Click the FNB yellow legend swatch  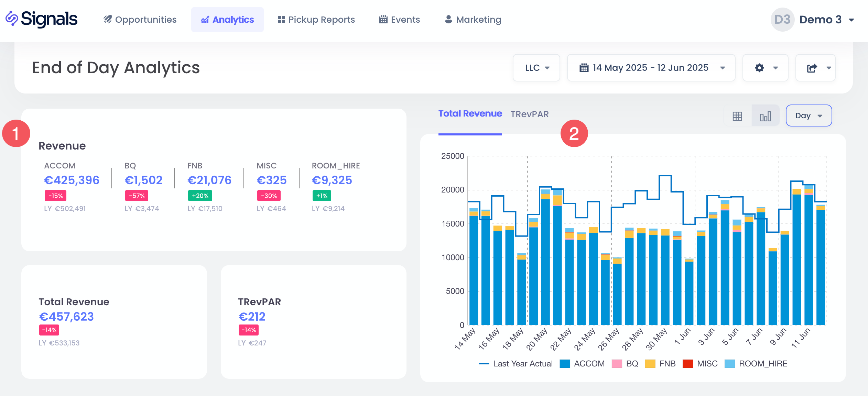(650, 364)
